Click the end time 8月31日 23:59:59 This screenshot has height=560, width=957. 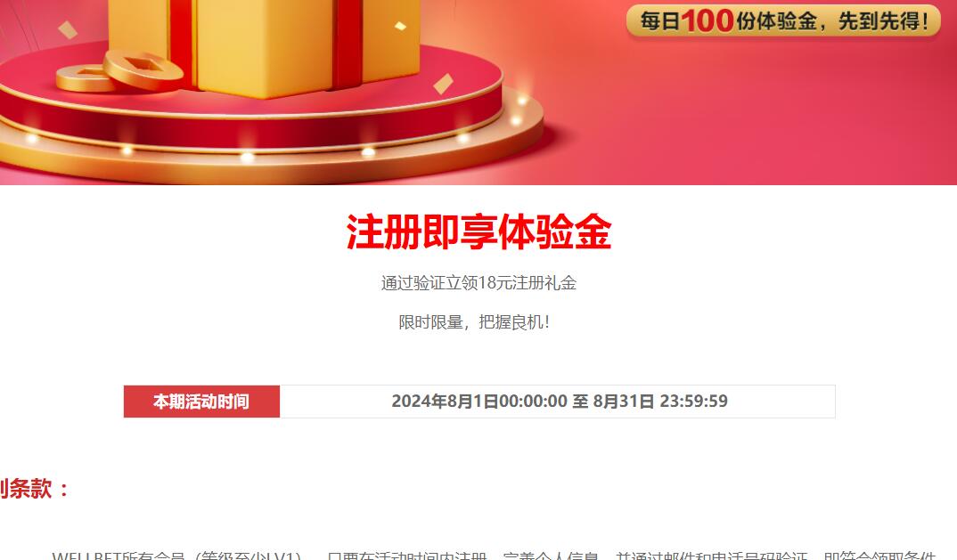[660, 401]
